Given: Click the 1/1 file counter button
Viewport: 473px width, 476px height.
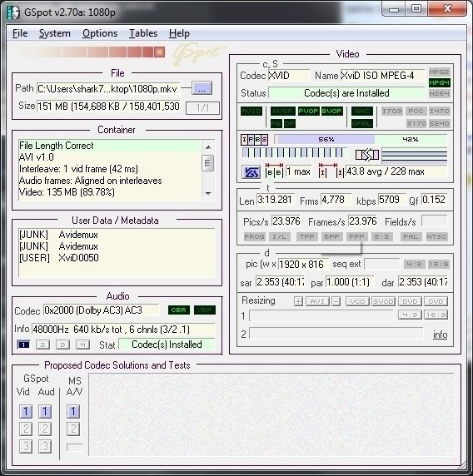Looking at the screenshot, I should click(x=202, y=107).
